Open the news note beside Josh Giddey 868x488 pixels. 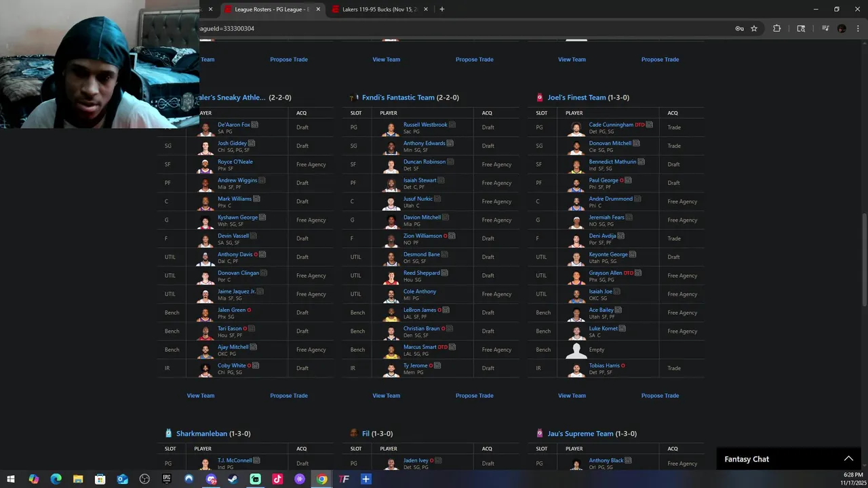point(252,143)
